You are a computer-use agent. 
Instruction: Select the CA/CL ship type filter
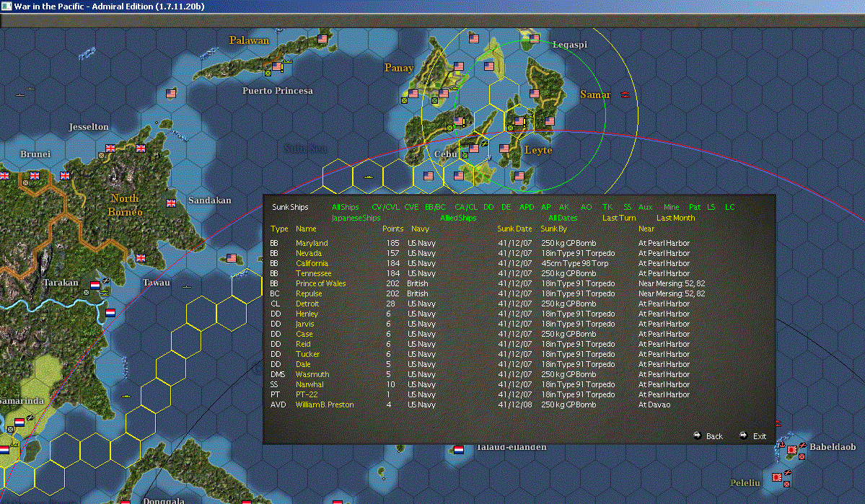click(x=465, y=208)
